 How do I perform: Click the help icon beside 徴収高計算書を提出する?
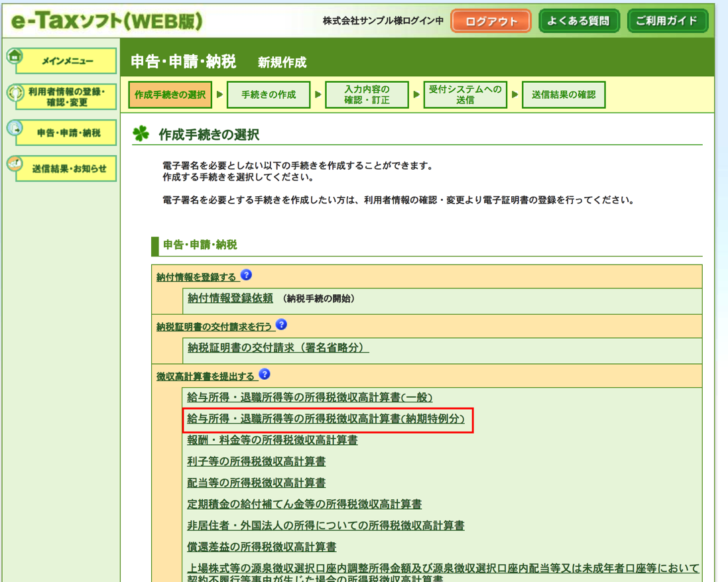tap(265, 375)
